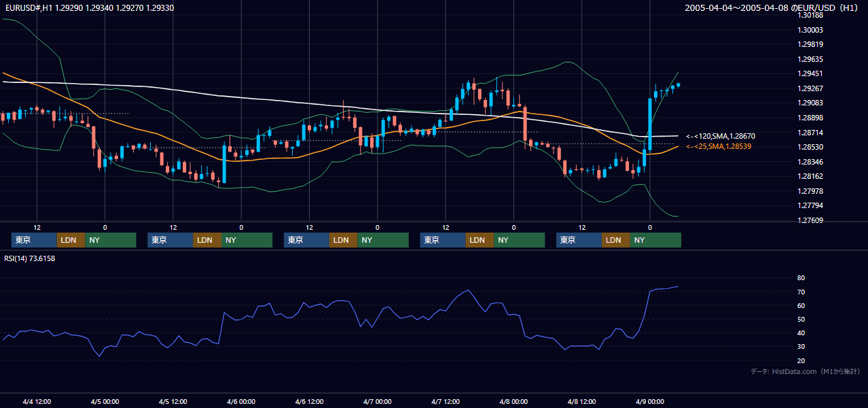Click price axis label 1.28162
The height and width of the screenshot is (408, 868).
pos(810,176)
